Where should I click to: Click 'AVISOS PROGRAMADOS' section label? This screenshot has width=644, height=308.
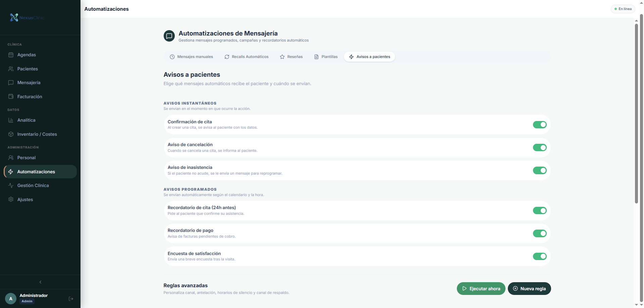coord(190,189)
